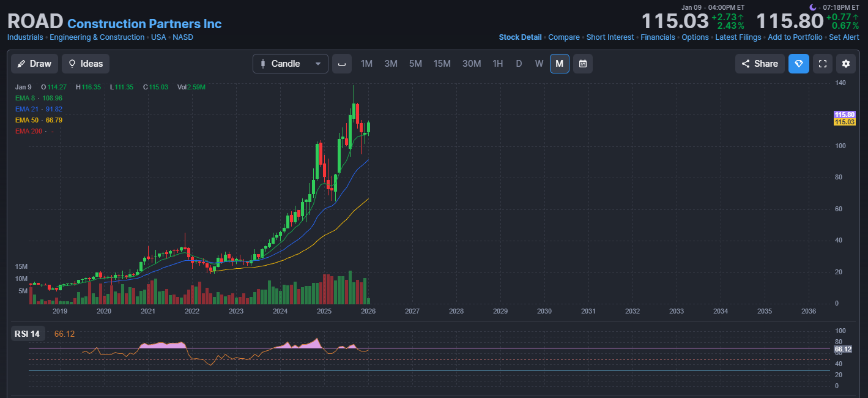Click the ROAD ticker symbol
The image size is (868, 398).
(x=35, y=21)
